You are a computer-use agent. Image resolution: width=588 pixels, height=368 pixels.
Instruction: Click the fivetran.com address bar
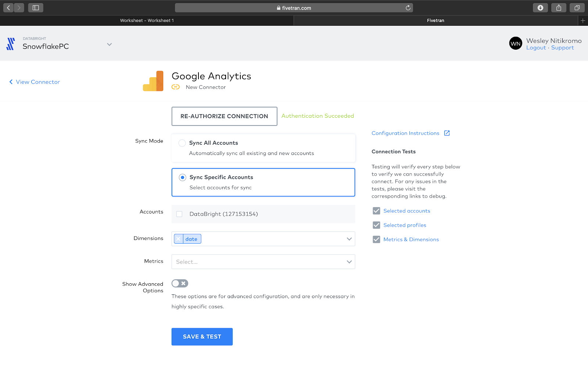point(294,8)
